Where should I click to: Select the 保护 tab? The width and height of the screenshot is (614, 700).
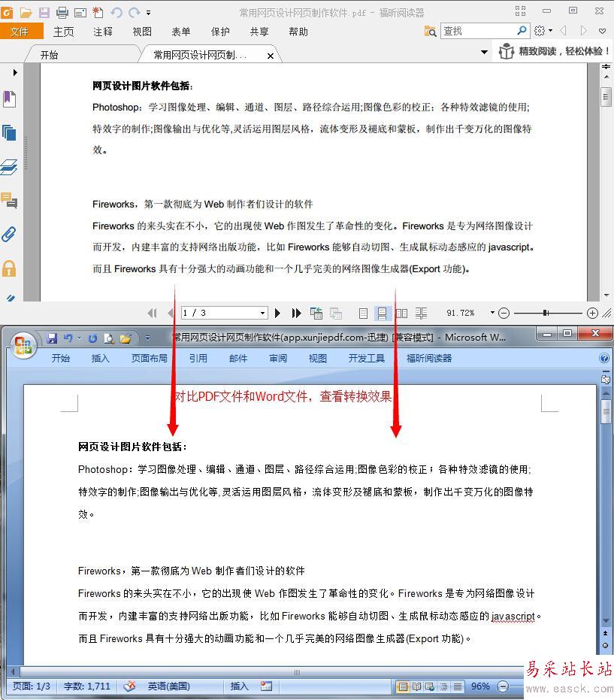tap(220, 32)
